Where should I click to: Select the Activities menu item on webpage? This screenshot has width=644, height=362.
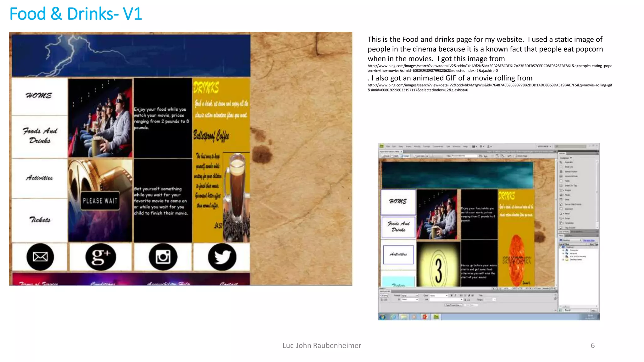[x=39, y=178]
